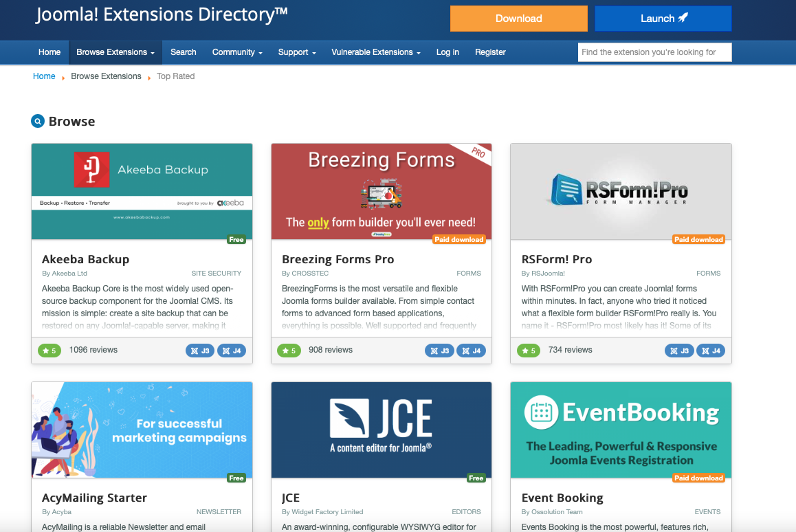
Task: Open the Log in menu item
Action: pyautogui.click(x=447, y=52)
